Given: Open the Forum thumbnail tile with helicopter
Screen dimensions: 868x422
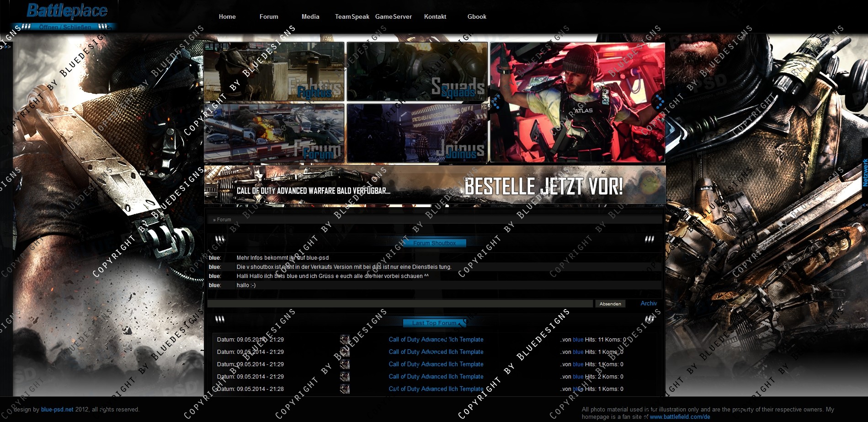Looking at the screenshot, I should pyautogui.click(x=274, y=133).
